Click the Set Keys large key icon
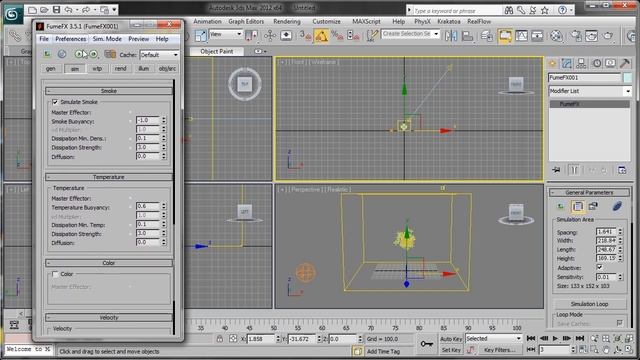Viewport: 640px width, 360px height. [x=427, y=344]
